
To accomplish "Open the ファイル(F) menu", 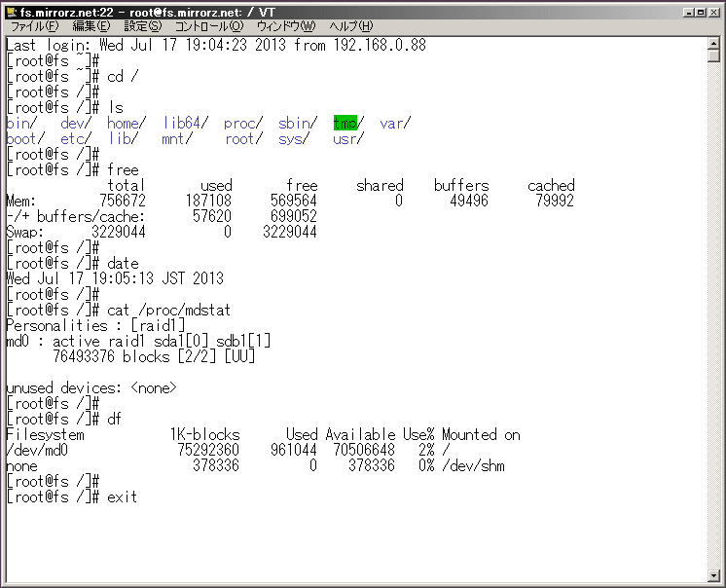I will (x=34, y=26).
